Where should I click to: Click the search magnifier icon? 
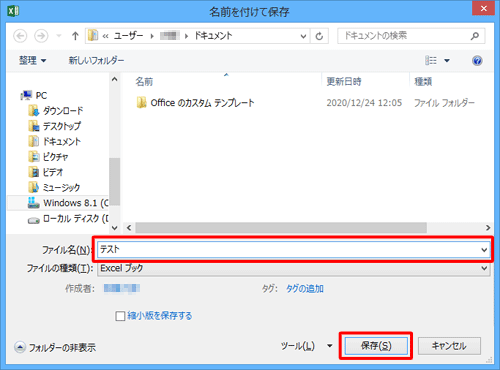[475, 36]
